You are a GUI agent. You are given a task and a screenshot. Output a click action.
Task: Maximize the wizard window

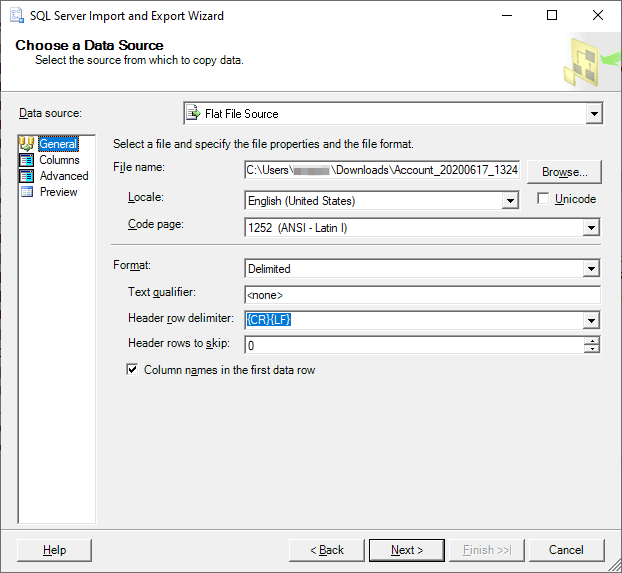click(552, 15)
